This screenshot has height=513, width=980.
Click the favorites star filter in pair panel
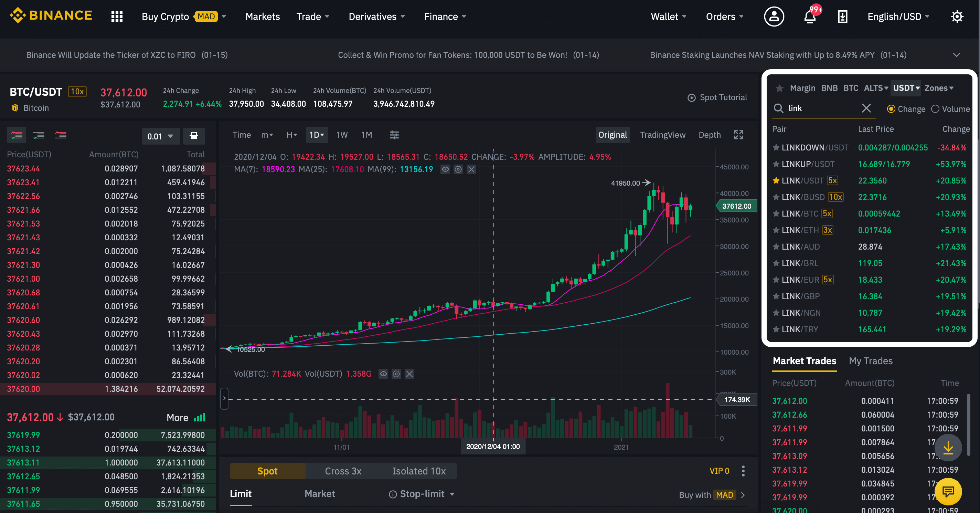click(779, 88)
